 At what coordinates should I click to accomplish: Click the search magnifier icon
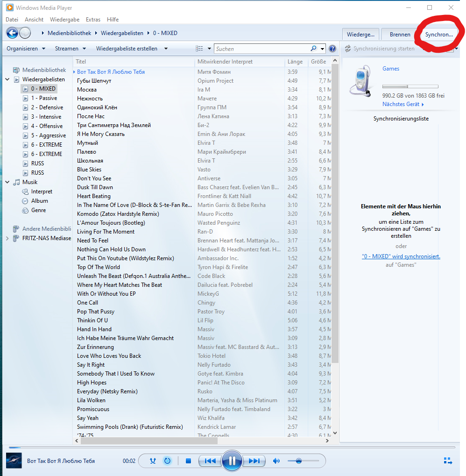[314, 48]
